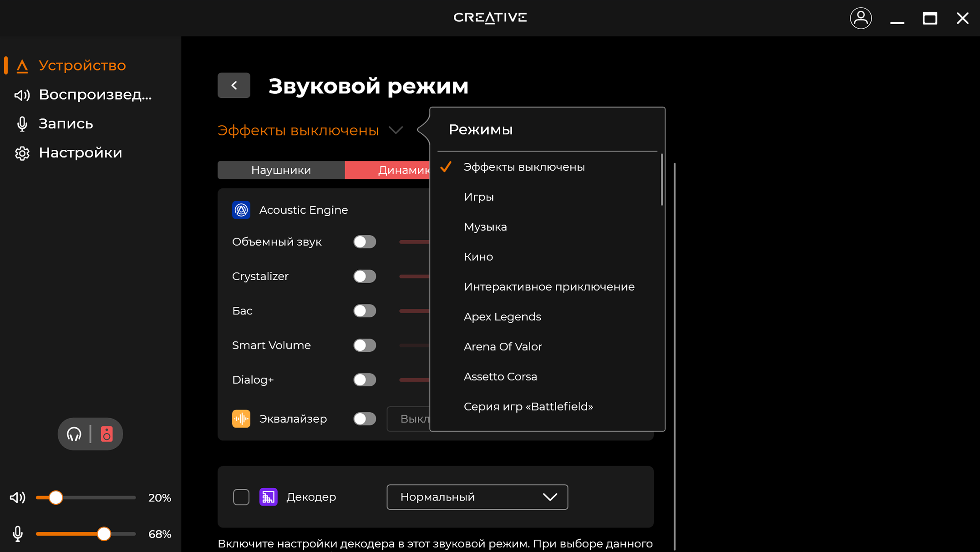This screenshot has height=552, width=980.
Task: Click the back arrow button
Action: 234,85
